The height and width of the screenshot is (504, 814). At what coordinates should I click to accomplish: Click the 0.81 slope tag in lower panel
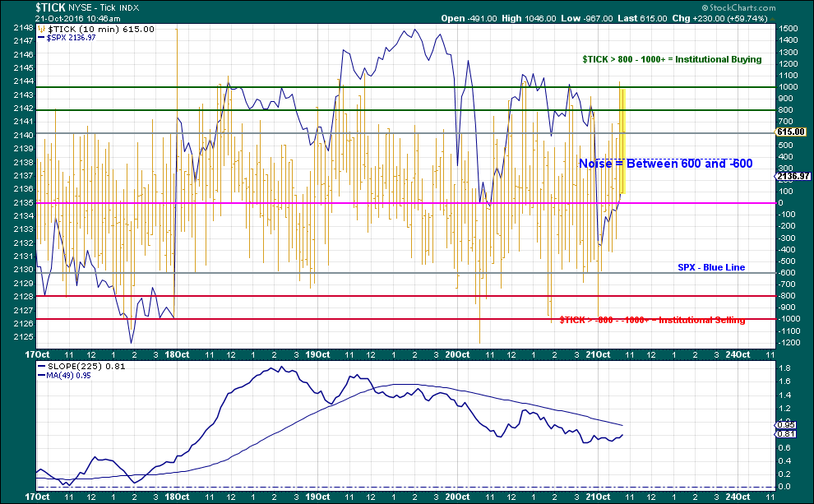coord(787,433)
